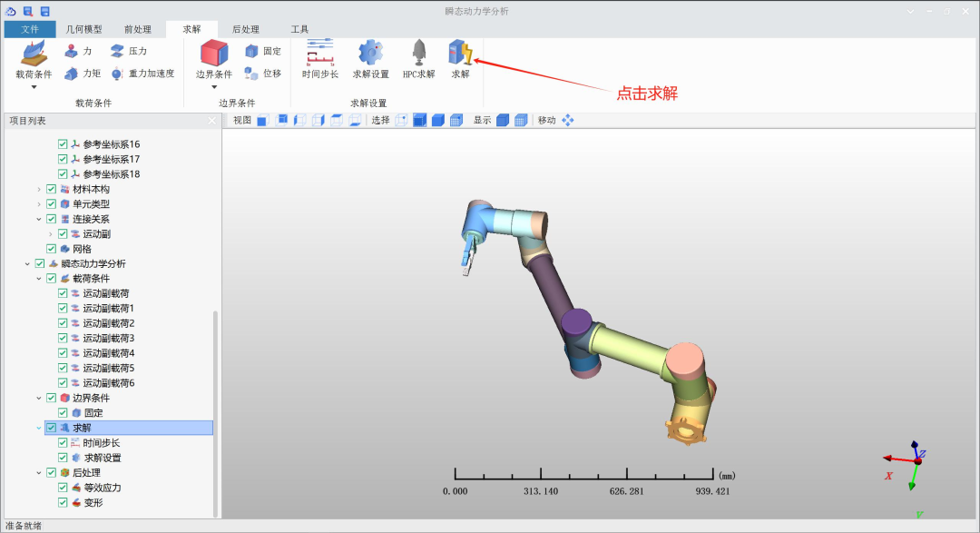Show solid shaded display cube icon
980x533 pixels.
coord(503,120)
